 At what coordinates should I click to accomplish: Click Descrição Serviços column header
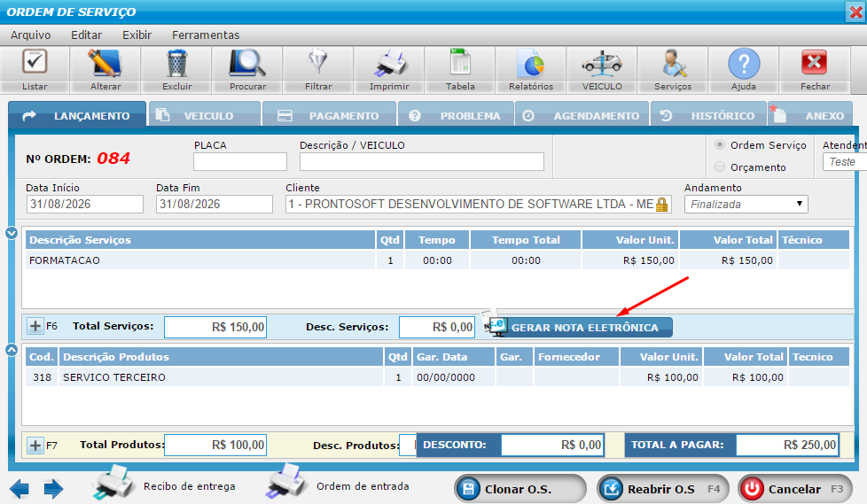pos(200,240)
